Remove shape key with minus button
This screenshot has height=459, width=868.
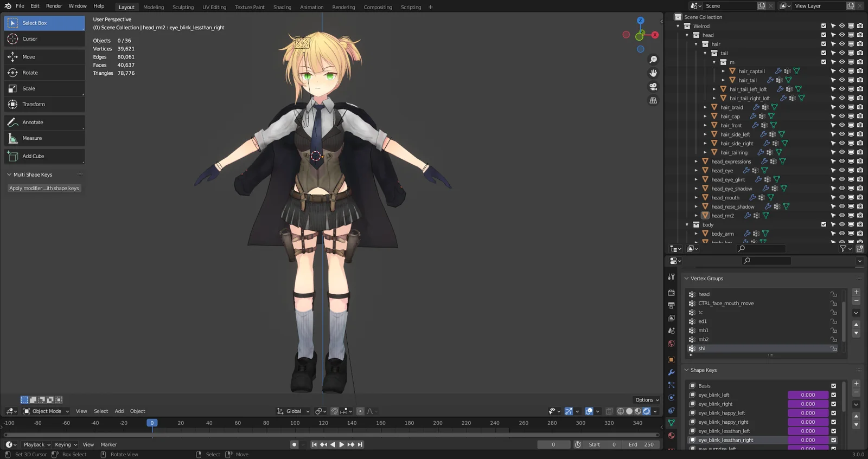point(856,392)
